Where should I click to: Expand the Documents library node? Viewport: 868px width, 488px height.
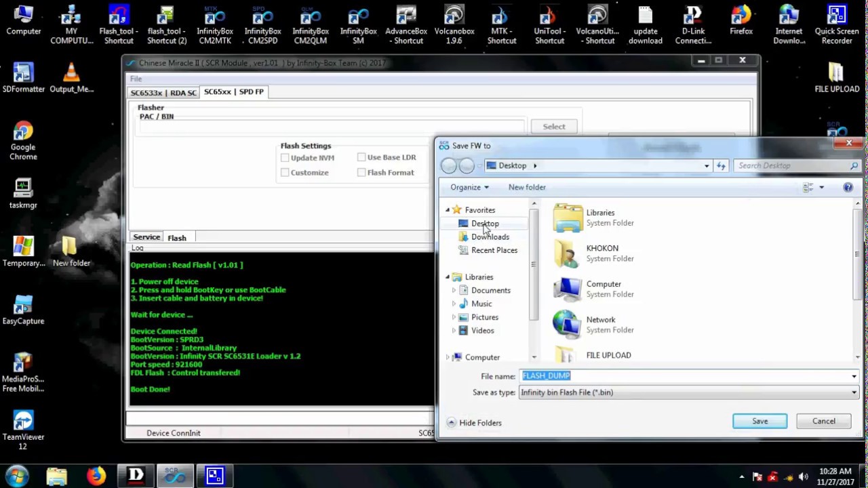(454, 290)
